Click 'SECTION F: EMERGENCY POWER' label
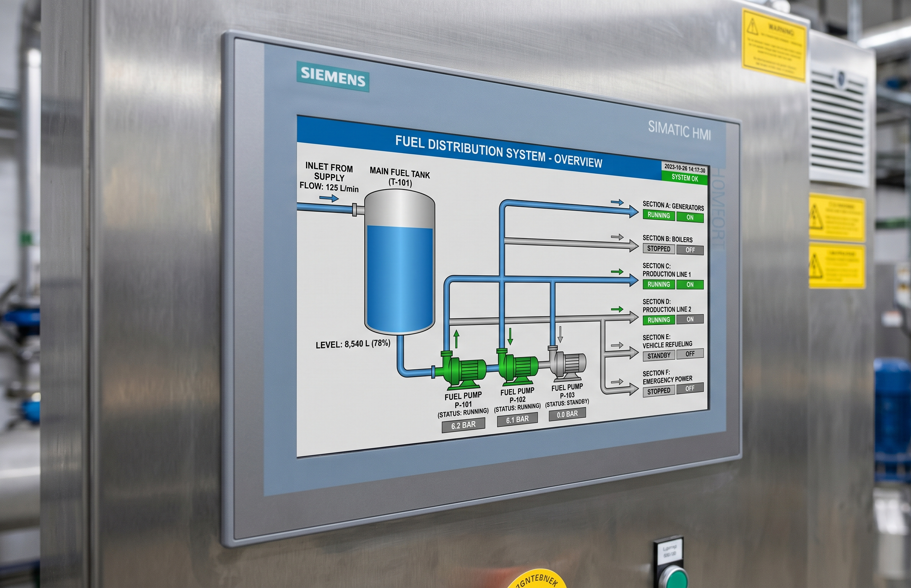 tap(667, 377)
